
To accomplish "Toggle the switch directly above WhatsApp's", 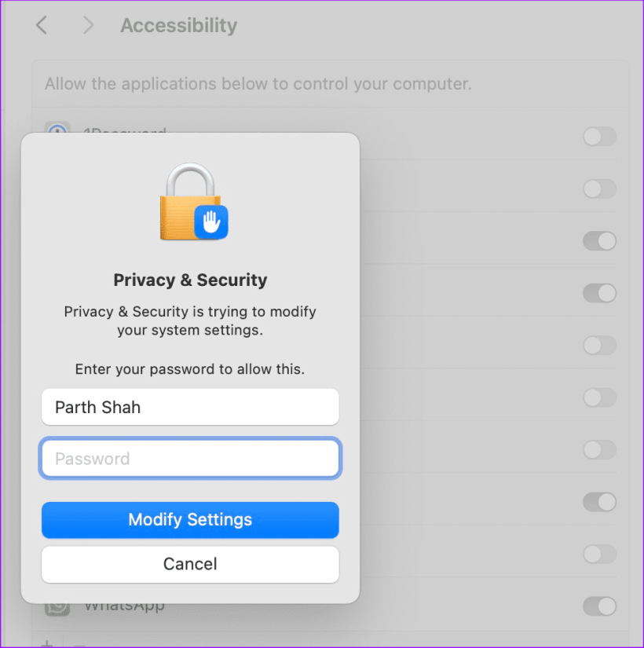I will pyautogui.click(x=599, y=554).
